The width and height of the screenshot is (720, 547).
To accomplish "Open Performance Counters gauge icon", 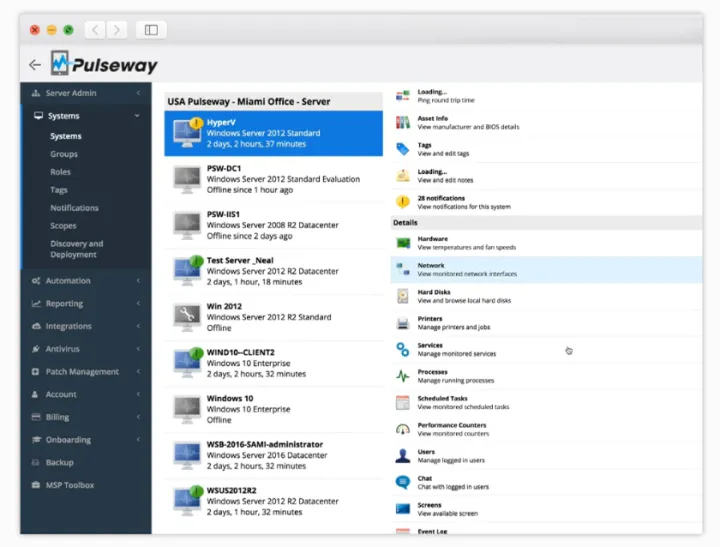I will [x=403, y=429].
